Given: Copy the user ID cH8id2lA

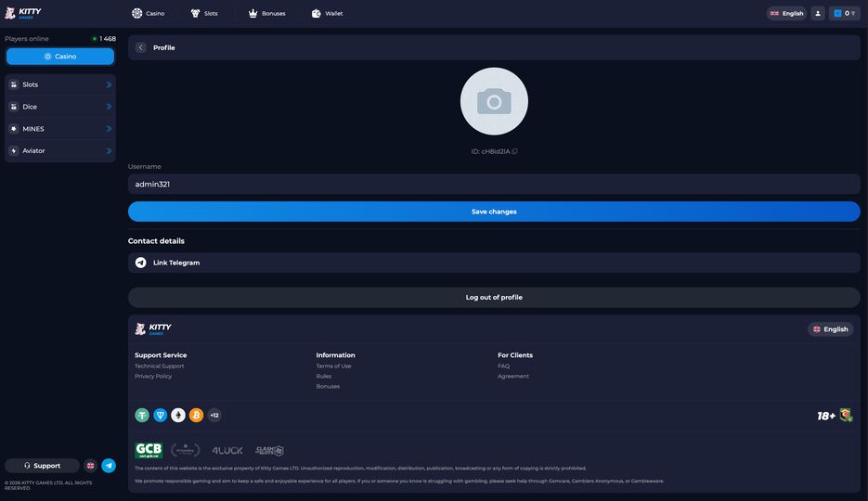Looking at the screenshot, I should [x=515, y=151].
